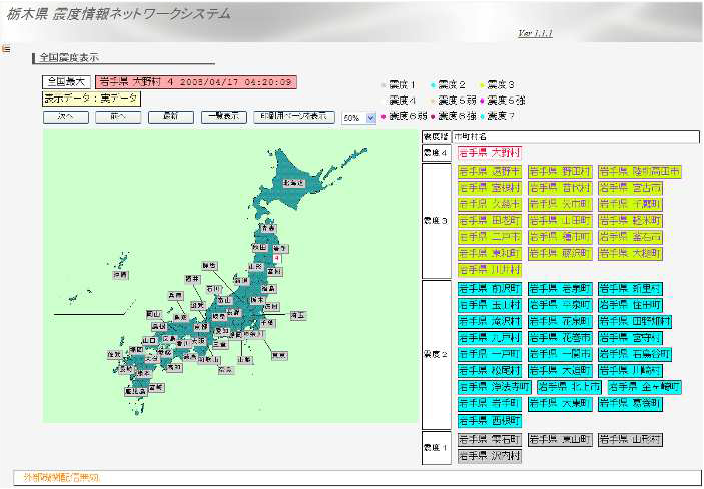Click 岩手県 二戸市 cell
The width and height of the screenshot is (704, 489).
point(490,237)
